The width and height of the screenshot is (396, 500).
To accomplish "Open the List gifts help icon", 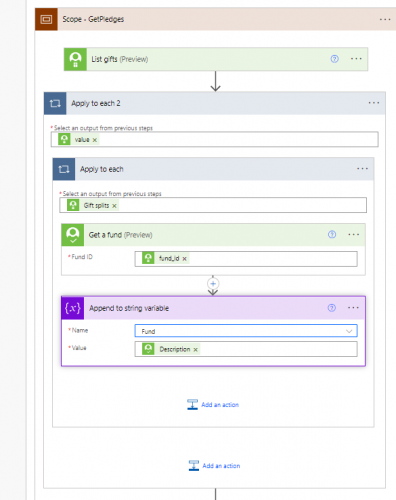I will pyautogui.click(x=334, y=59).
